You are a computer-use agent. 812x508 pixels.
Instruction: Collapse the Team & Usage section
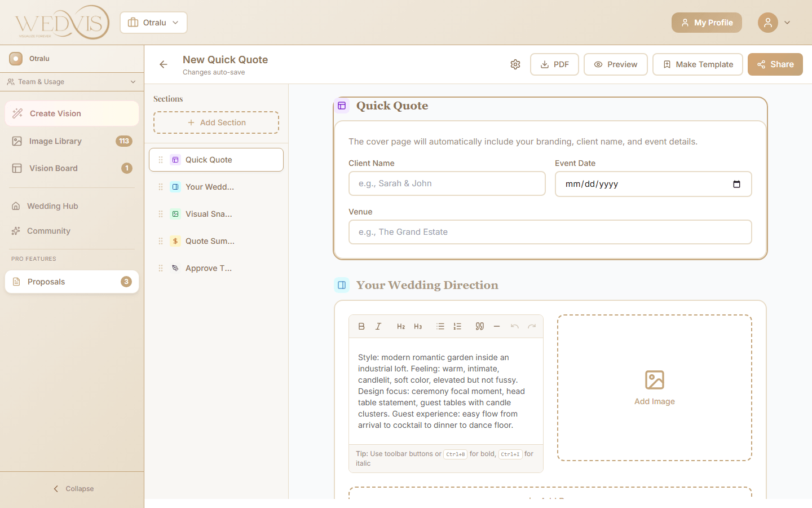coord(133,81)
